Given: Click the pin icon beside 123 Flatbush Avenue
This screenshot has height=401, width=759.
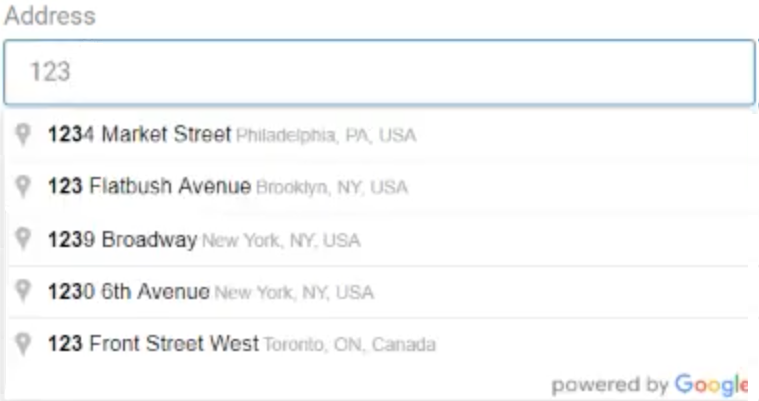Looking at the screenshot, I should (x=25, y=186).
